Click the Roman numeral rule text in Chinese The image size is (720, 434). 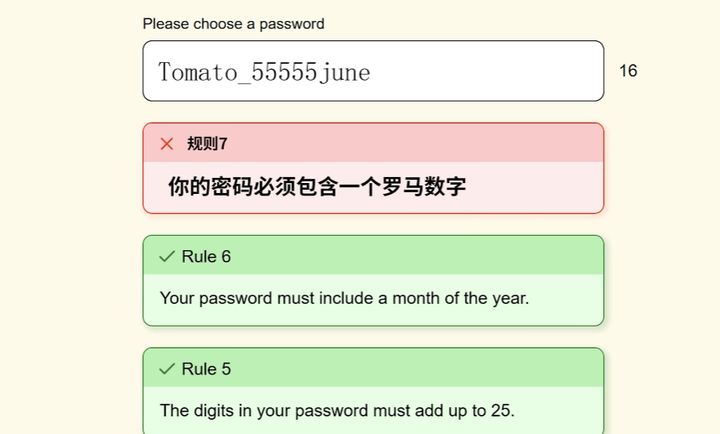pyautogui.click(x=317, y=186)
